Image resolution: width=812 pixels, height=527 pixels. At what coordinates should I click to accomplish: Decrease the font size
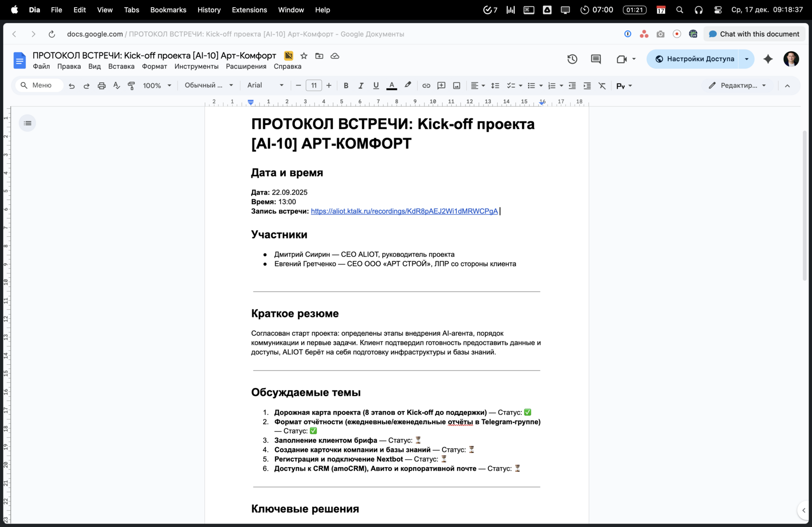(298, 85)
